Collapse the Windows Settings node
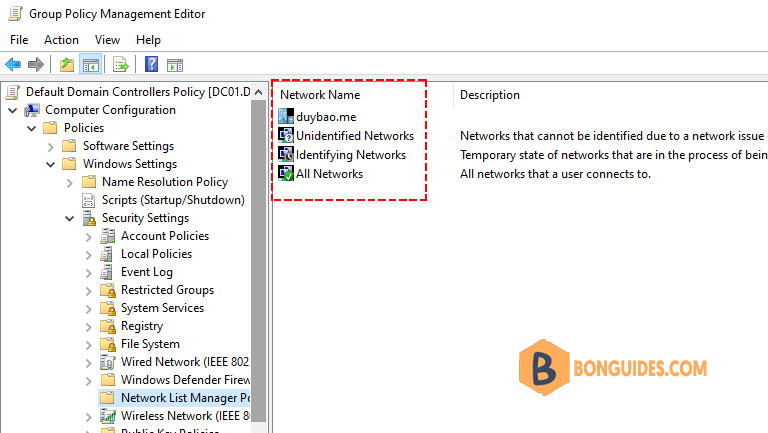The image size is (768, 433). coord(51,165)
